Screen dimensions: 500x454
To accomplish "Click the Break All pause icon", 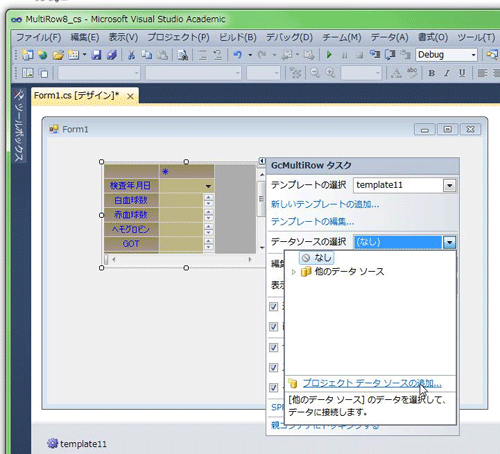I will pos(344,55).
